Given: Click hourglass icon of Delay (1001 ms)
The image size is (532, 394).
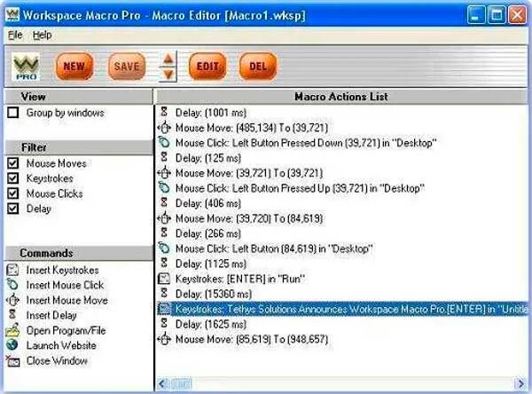Looking at the screenshot, I should click(164, 111).
